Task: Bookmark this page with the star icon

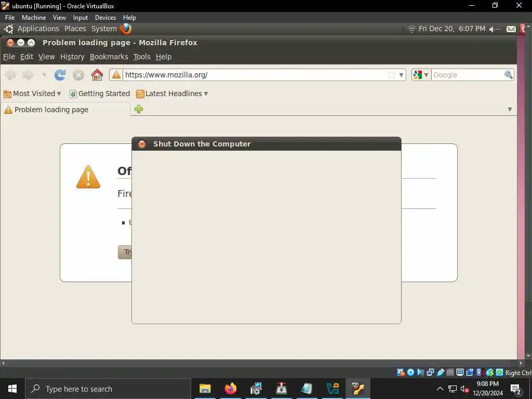Action: coord(392,75)
